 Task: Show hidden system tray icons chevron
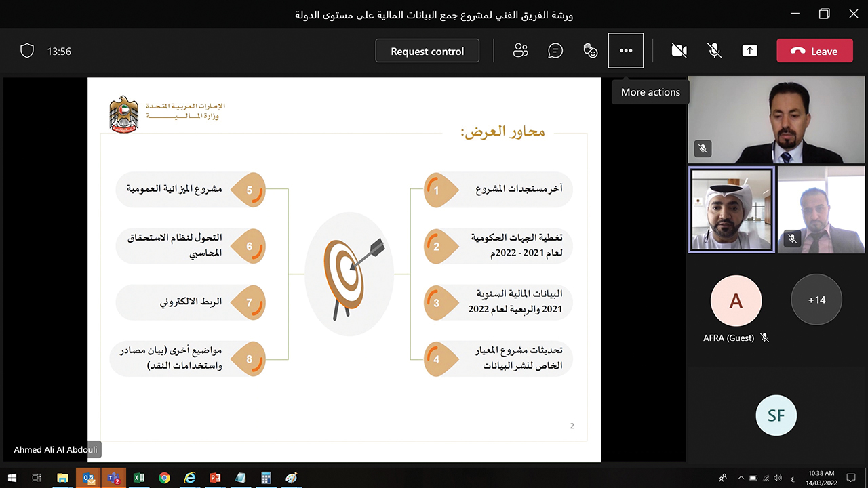(x=741, y=478)
